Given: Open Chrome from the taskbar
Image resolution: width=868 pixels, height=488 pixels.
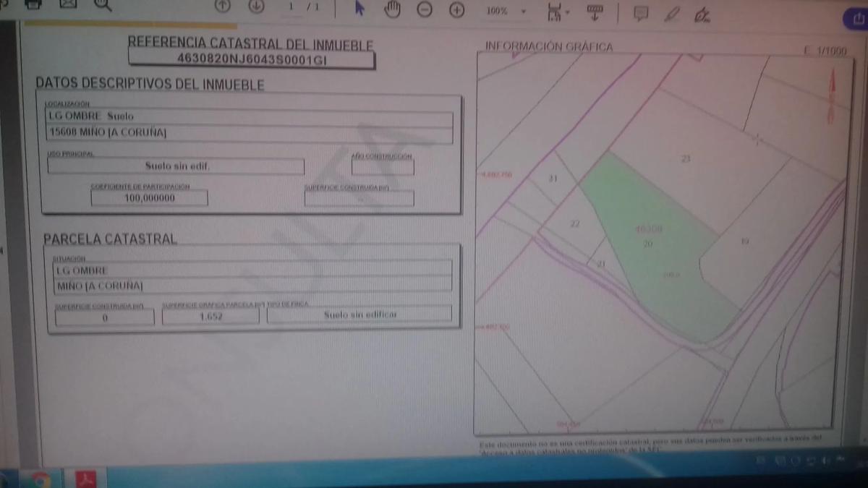Looking at the screenshot, I should point(39,479).
